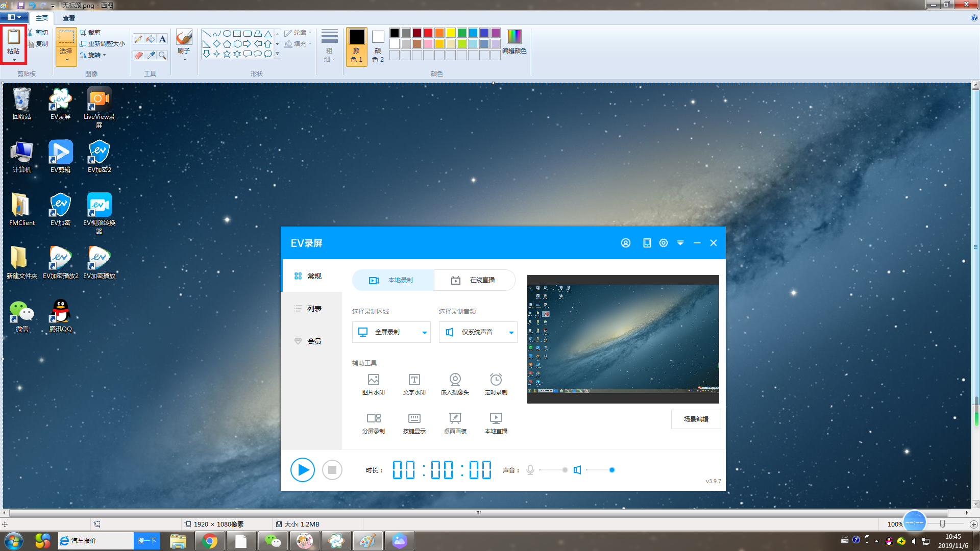The width and height of the screenshot is (980, 551).
Task: Click the Resize button
Action: (102, 44)
